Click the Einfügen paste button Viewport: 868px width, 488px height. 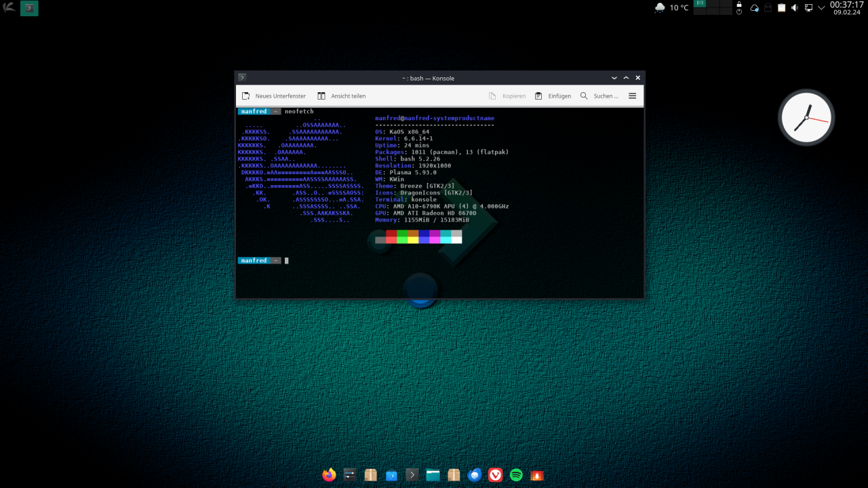point(553,96)
